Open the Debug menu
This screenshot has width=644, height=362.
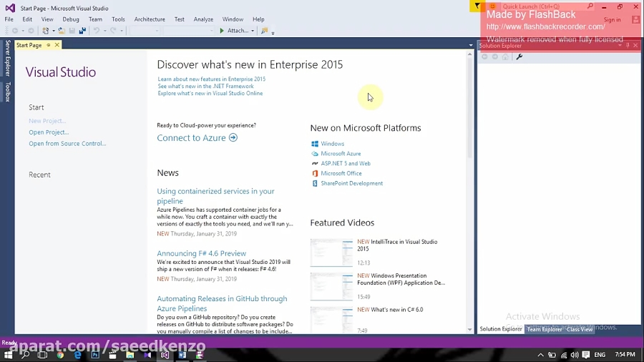click(x=71, y=19)
